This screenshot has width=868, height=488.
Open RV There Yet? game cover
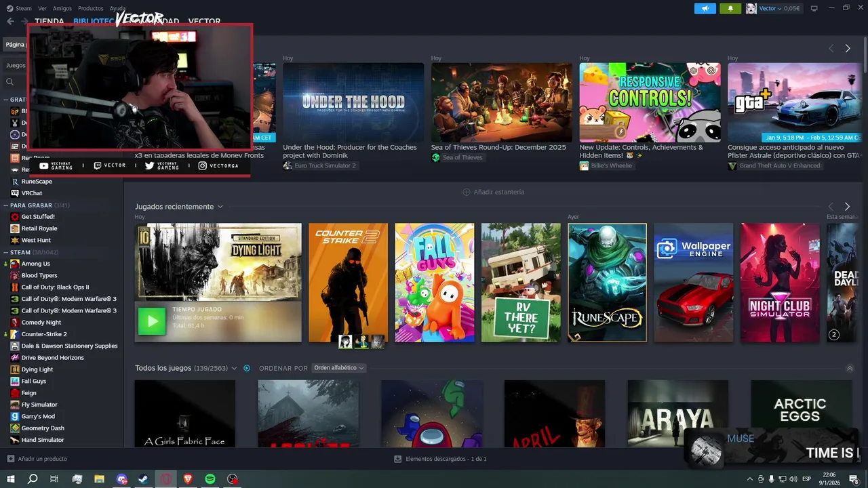pyautogui.click(x=521, y=283)
